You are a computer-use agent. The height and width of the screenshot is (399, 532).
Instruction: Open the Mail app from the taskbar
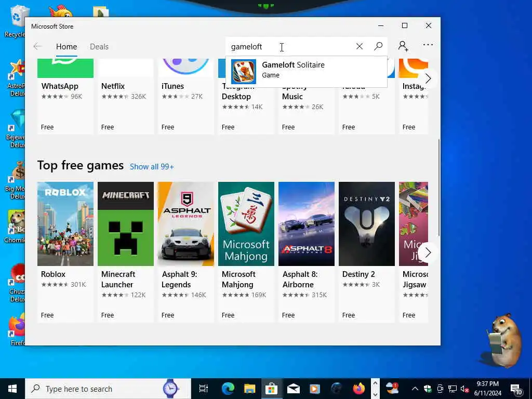pos(293,389)
